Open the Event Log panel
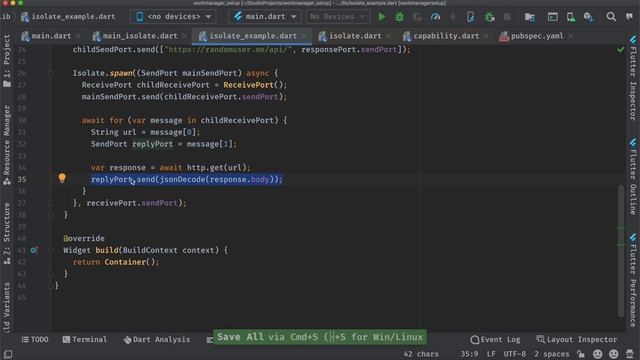 pyautogui.click(x=496, y=340)
